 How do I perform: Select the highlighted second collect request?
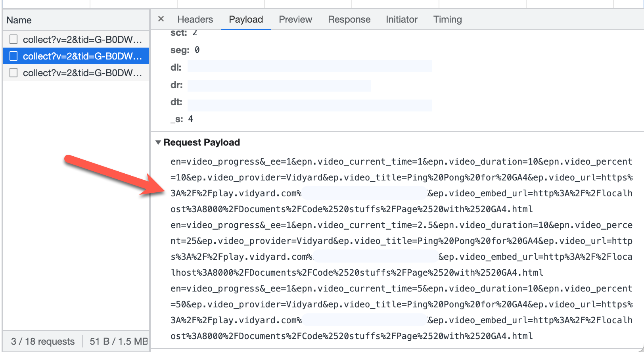pyautogui.click(x=76, y=56)
